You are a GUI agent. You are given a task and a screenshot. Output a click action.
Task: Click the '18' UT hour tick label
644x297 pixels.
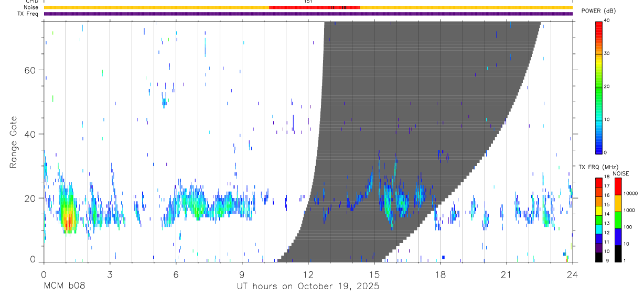point(441,274)
